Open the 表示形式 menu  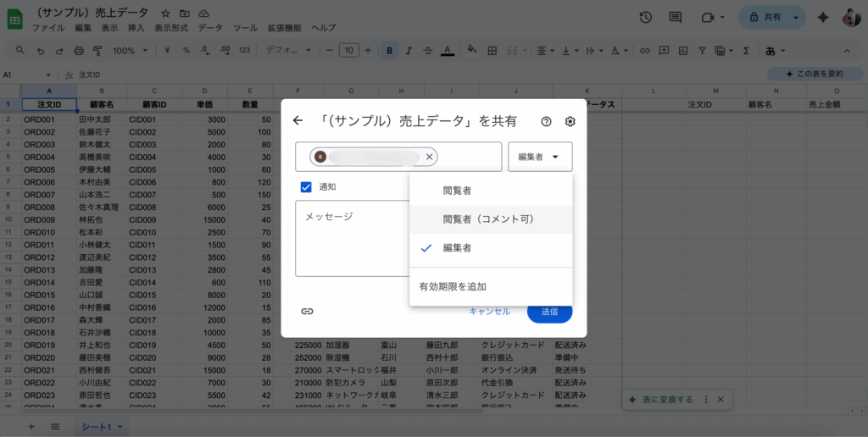pyautogui.click(x=171, y=28)
